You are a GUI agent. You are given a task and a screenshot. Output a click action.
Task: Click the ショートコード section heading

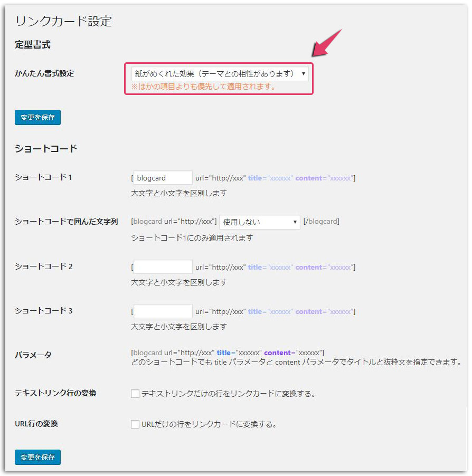point(46,149)
